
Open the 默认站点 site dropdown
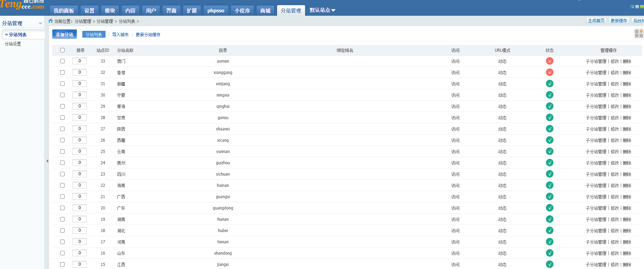click(x=322, y=10)
